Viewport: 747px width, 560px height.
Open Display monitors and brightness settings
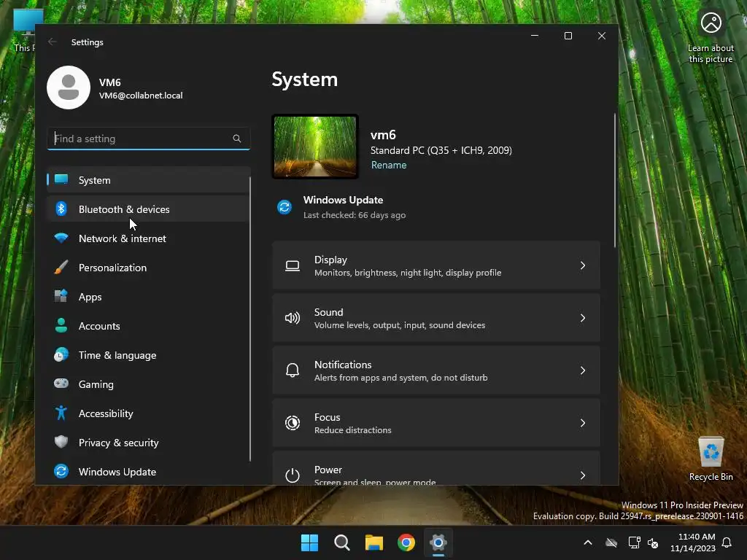436,265
